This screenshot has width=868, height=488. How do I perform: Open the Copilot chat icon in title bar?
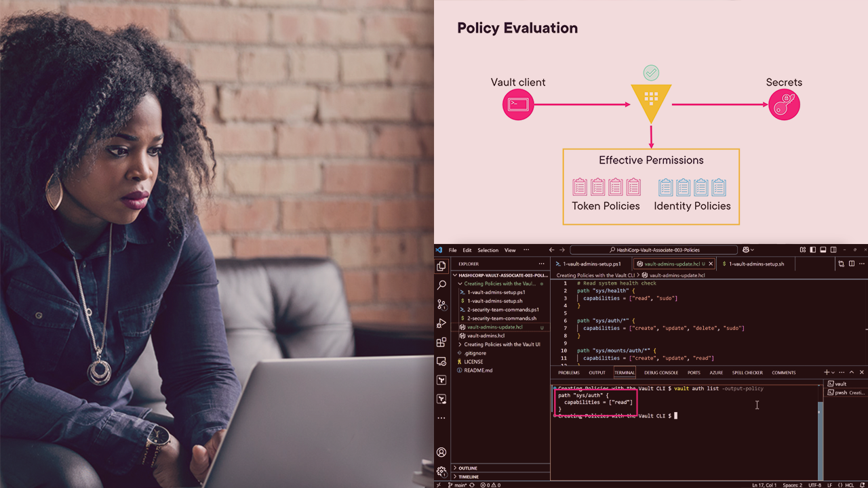747,250
